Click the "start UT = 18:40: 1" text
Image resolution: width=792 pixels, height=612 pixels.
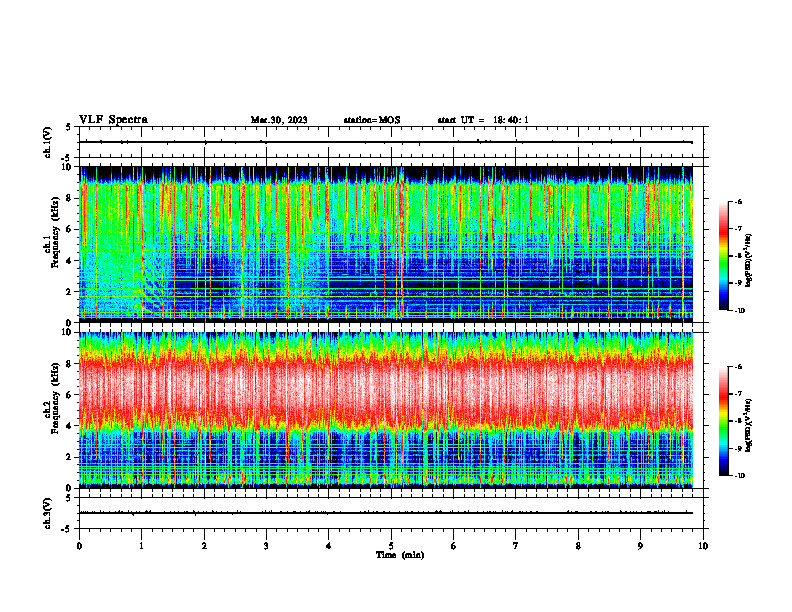tap(483, 120)
